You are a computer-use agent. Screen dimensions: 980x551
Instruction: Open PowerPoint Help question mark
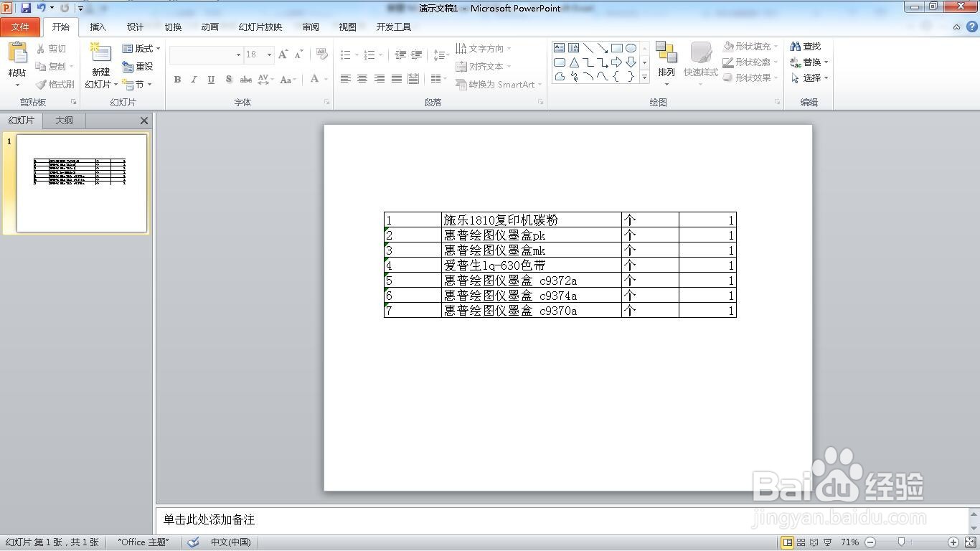tap(972, 27)
